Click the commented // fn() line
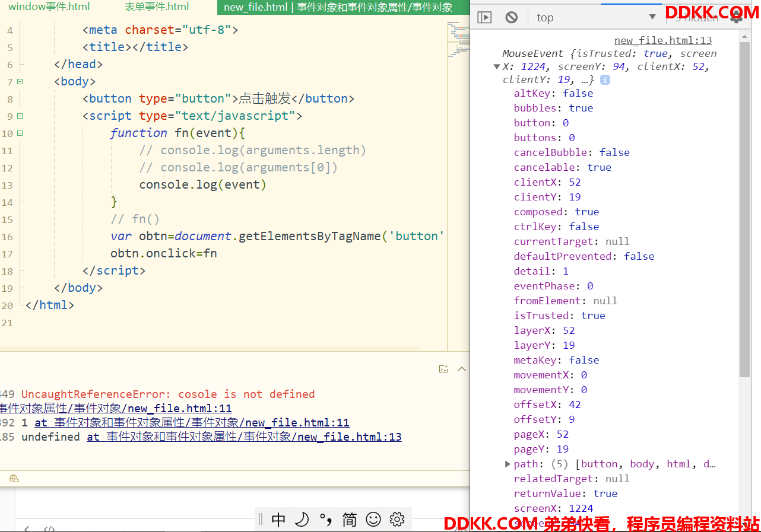This screenshot has height=532, width=761. (135, 219)
